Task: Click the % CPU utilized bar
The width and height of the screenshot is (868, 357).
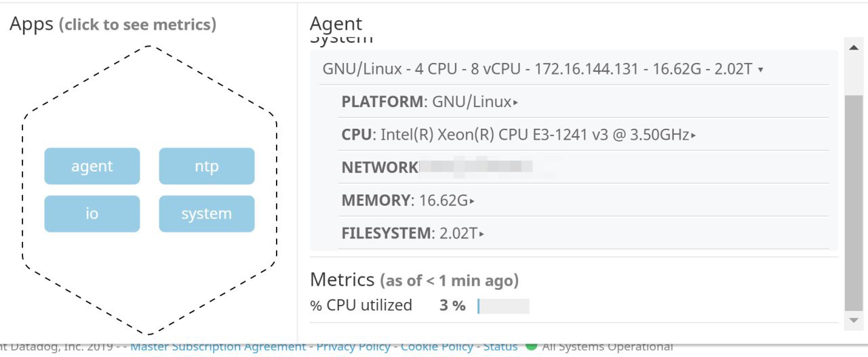Action: pyautogui.click(x=503, y=306)
